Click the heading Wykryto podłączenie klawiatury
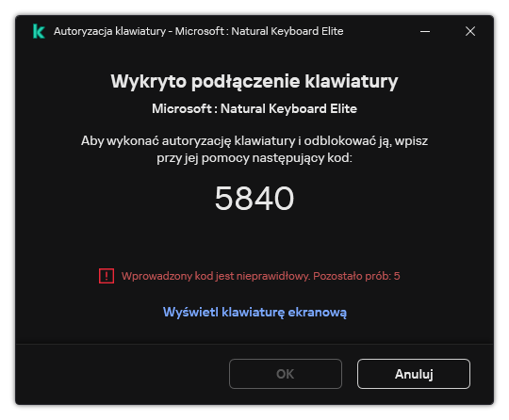This screenshot has height=420, width=509. (254, 81)
